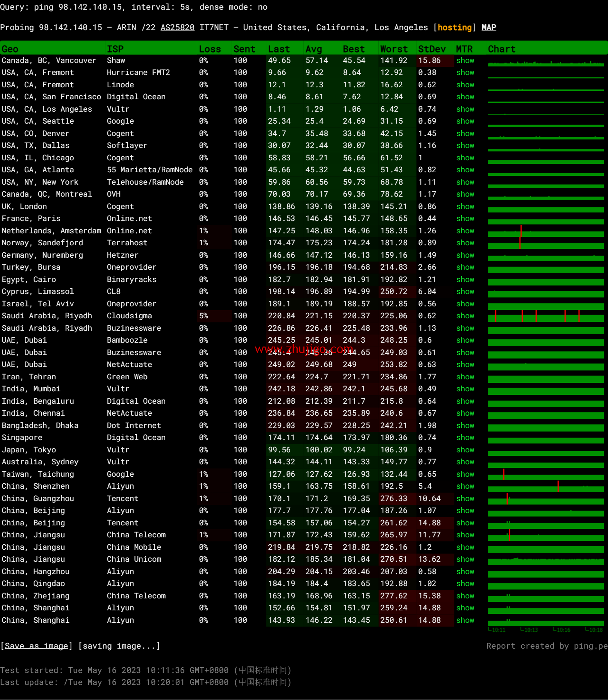
Task: Show MTR for France Paris Online.net
Action: (465, 219)
